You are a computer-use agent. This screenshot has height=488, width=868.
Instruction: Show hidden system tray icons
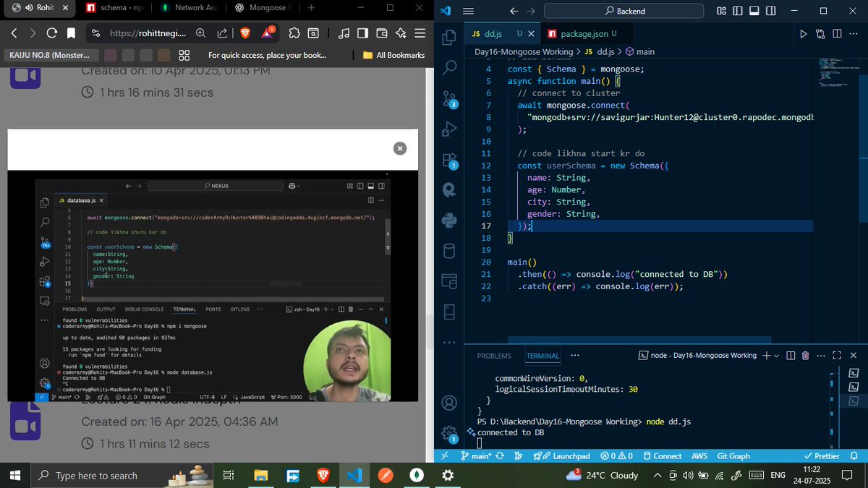coord(657,475)
